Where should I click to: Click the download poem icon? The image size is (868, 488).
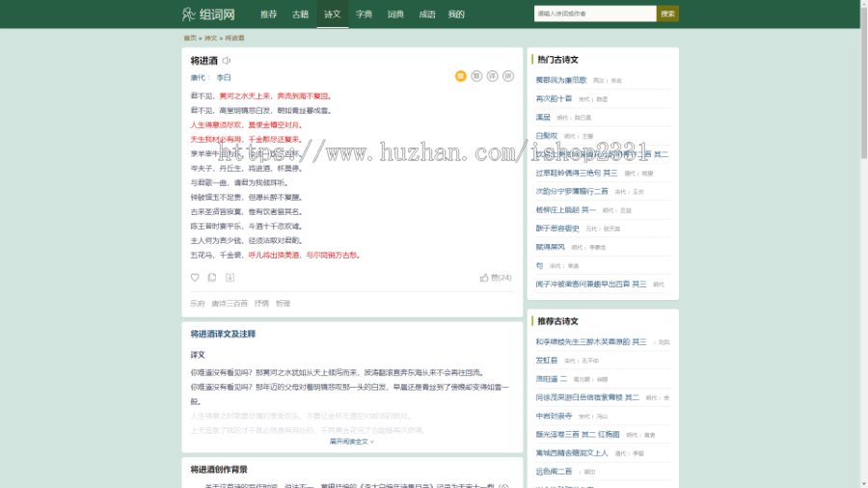(230, 277)
